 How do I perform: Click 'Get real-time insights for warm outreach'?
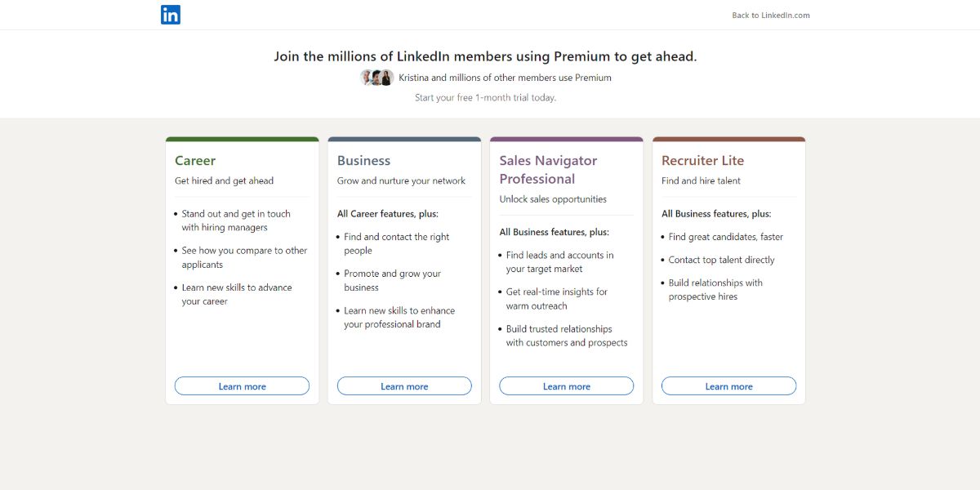click(557, 299)
